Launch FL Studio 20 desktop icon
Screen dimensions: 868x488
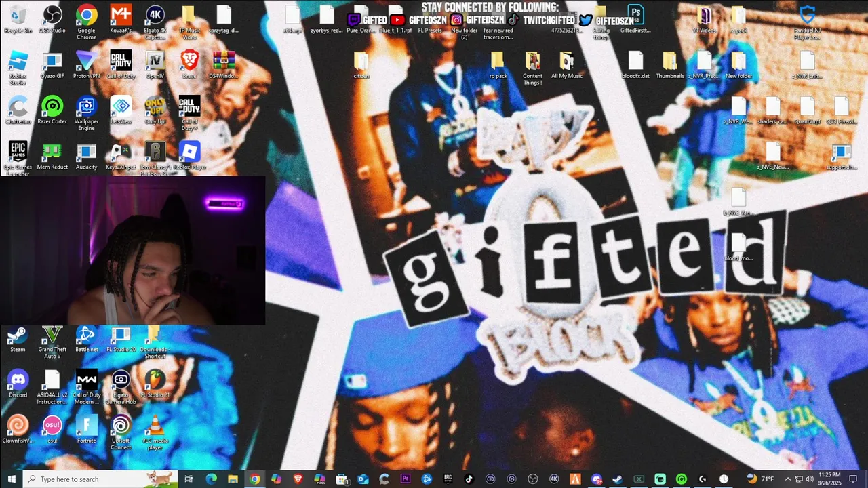[121, 339]
